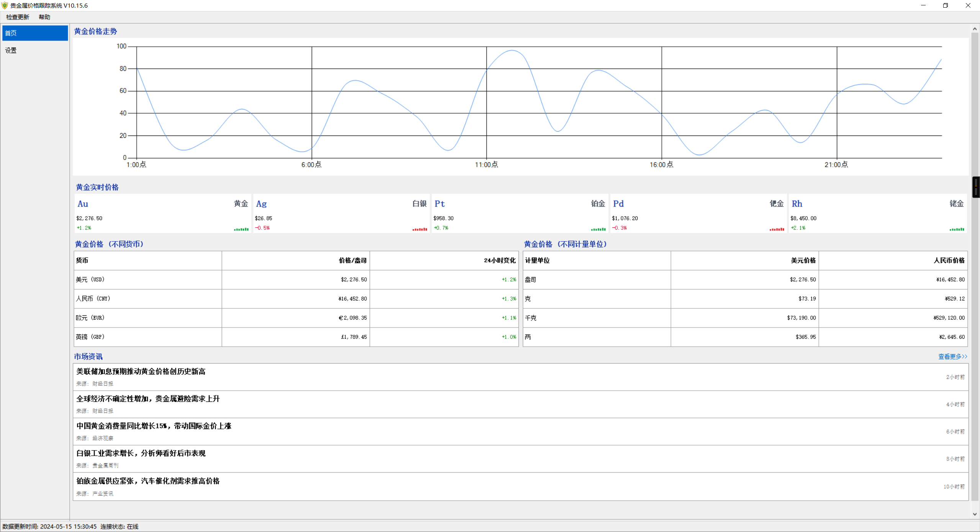Viewport: 980px width, 532px height.
Task: Click silver Ag red trend bars icon
Action: coord(419,229)
